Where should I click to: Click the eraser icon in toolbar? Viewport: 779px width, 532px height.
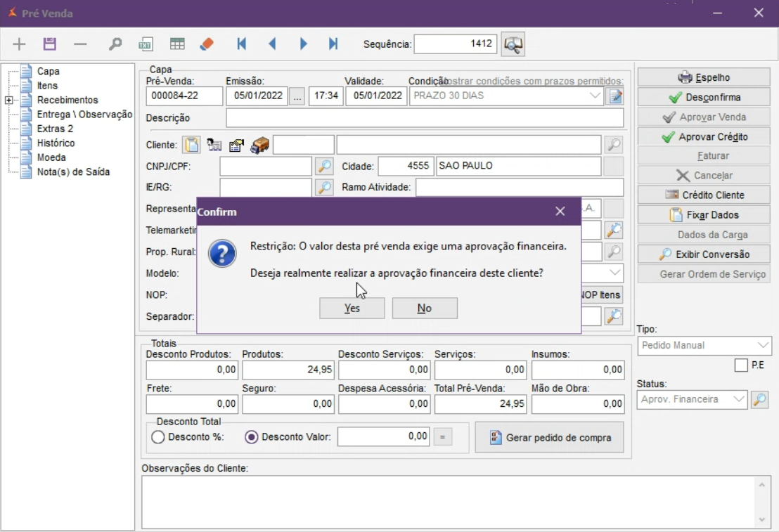point(206,44)
